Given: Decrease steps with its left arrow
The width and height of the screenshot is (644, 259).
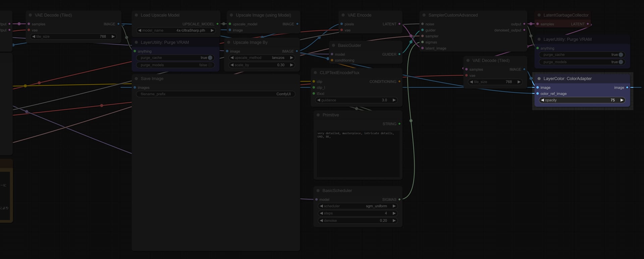Looking at the screenshot, I should click(321, 213).
